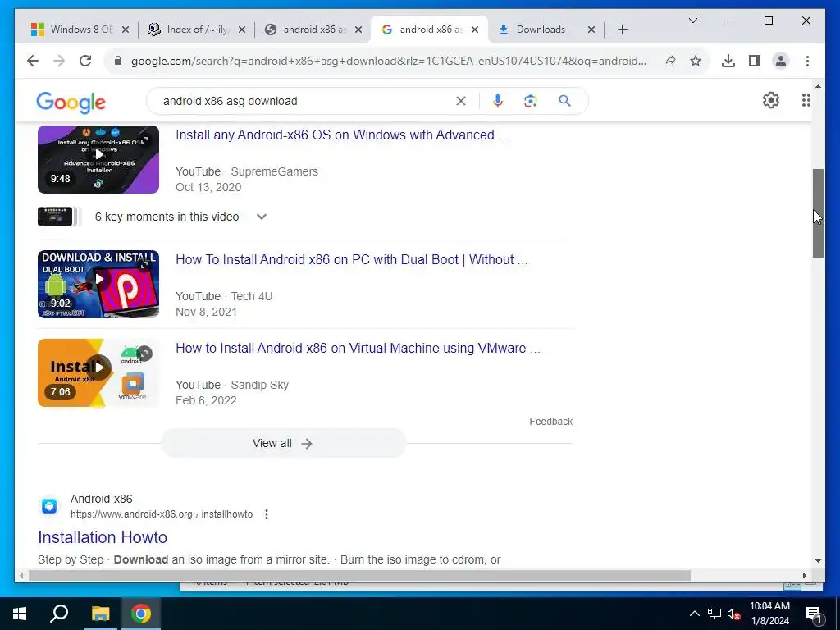The width and height of the screenshot is (840, 630).
Task: Click the Chrome taskbar icon
Action: pyautogui.click(x=141, y=614)
